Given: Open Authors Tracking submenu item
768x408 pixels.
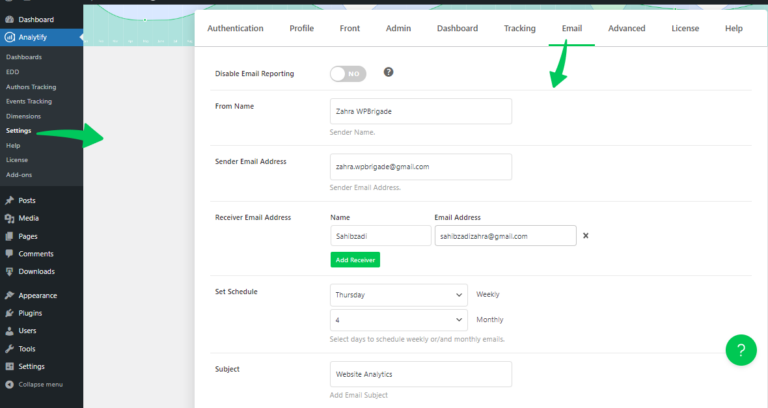Looking at the screenshot, I should point(31,87).
